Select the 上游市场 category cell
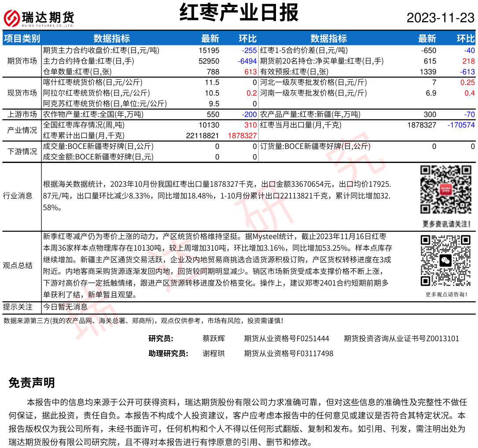The width and height of the screenshot is (478, 448). pos(22,115)
